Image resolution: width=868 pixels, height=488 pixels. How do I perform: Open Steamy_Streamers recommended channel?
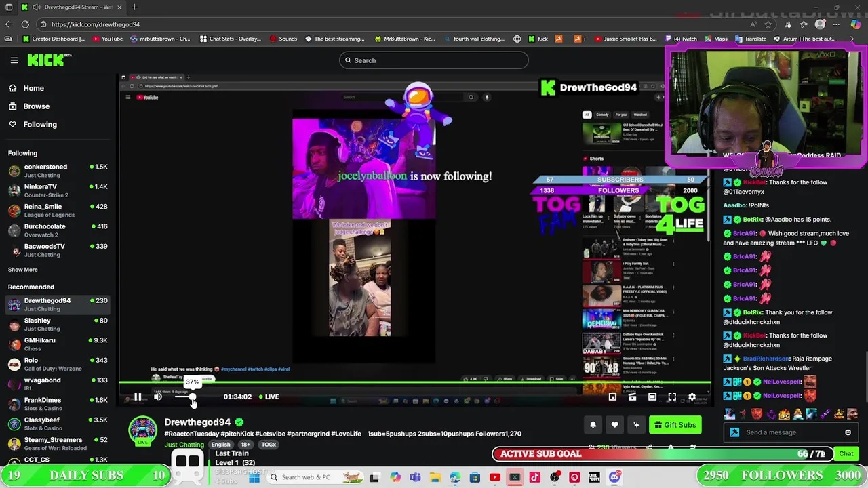tap(58, 443)
